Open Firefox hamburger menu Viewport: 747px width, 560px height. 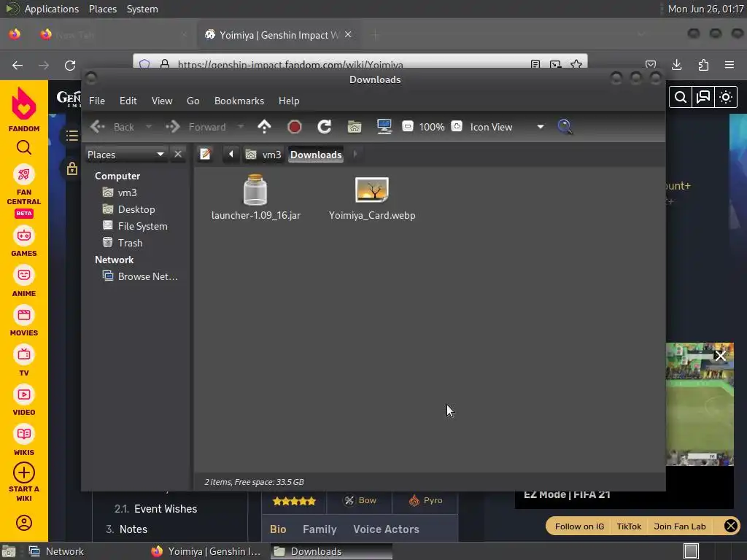point(729,65)
